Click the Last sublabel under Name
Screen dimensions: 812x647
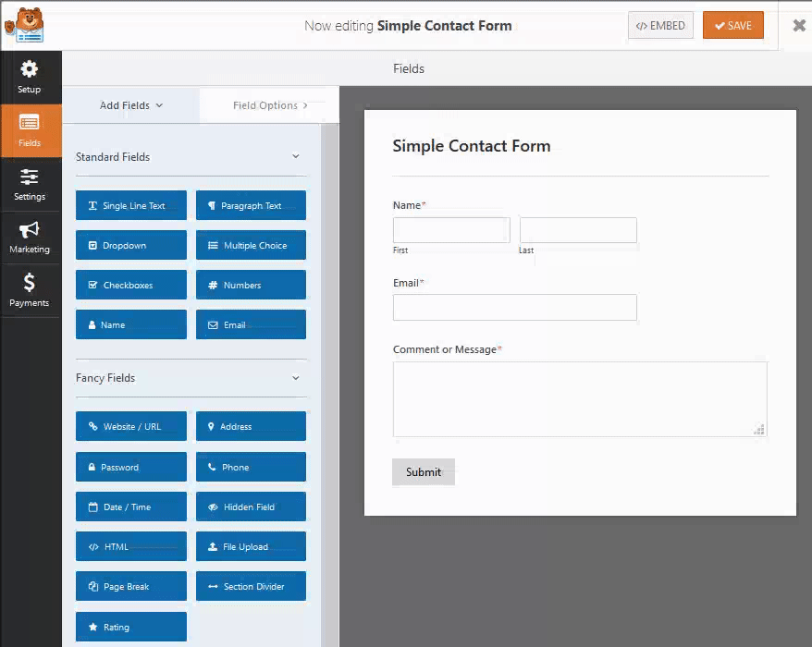(x=526, y=250)
